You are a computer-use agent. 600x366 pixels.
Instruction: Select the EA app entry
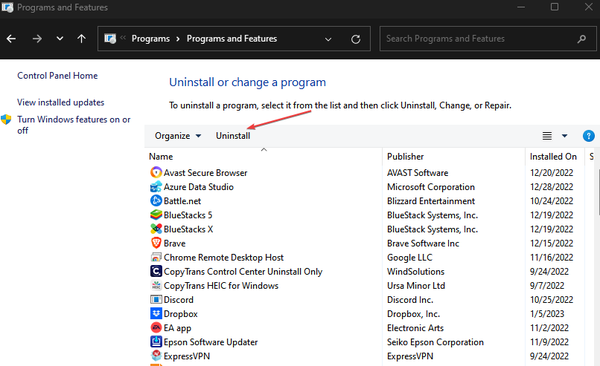click(178, 328)
